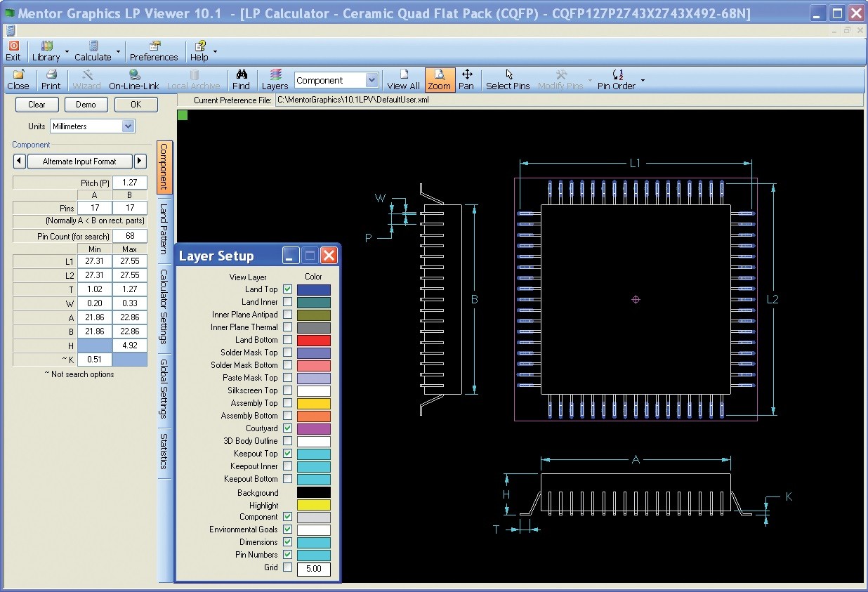Switch to the Component side tab
This screenshot has width=868, height=592.
click(x=164, y=167)
